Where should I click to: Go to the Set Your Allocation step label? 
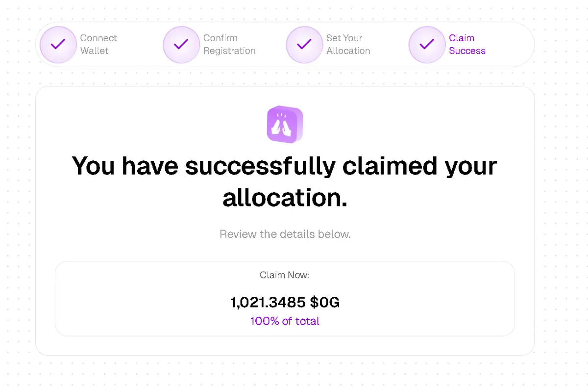348,44
